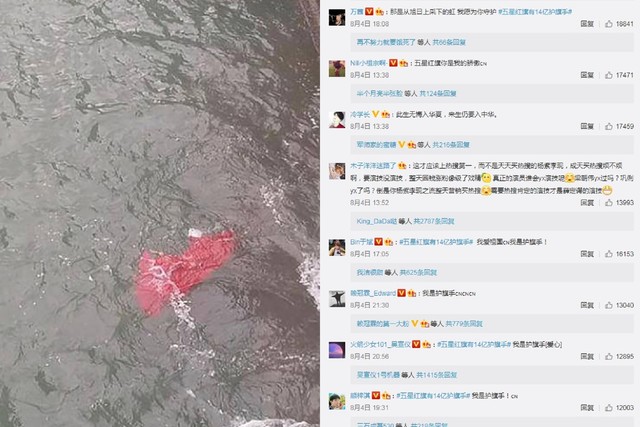Tap the thumbs-up next to 13993
This screenshot has width=640, height=427.
click(x=609, y=202)
